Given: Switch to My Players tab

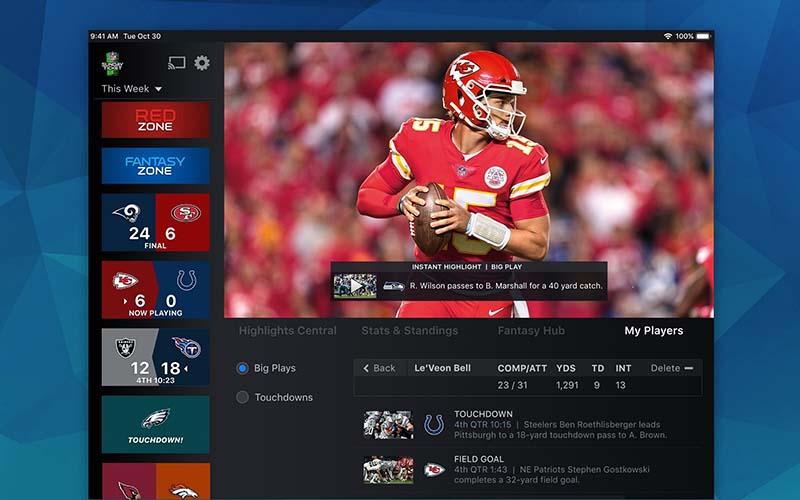Looking at the screenshot, I should pos(654,331).
